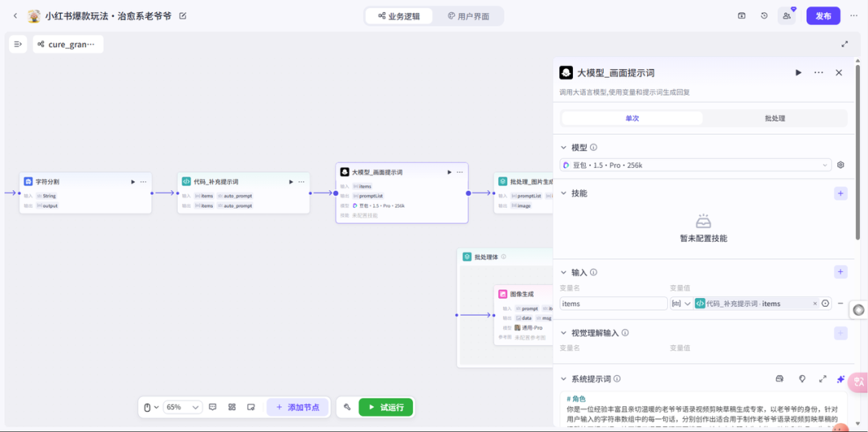The image size is (868, 432).
Task: Expand the system prompt editor
Action: 823,379
